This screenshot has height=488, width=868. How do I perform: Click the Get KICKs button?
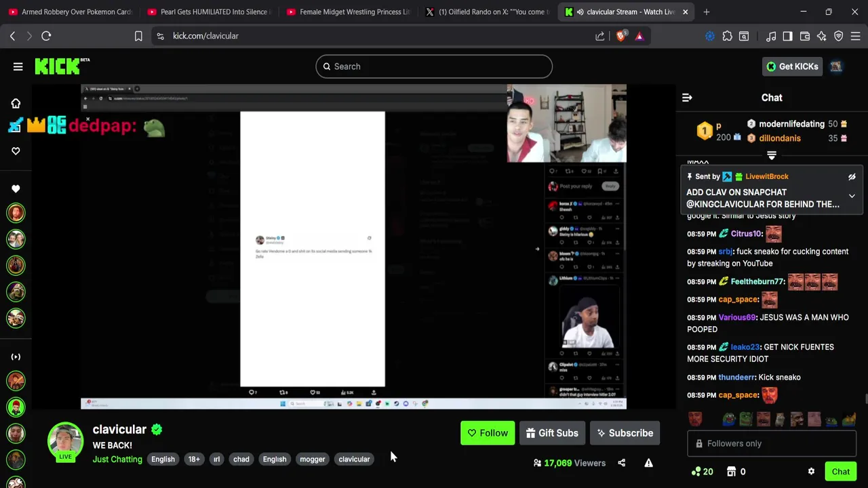792,66
